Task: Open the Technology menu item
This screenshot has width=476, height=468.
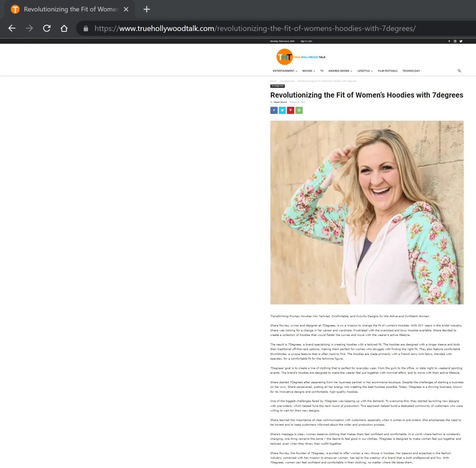Action: coord(411,71)
